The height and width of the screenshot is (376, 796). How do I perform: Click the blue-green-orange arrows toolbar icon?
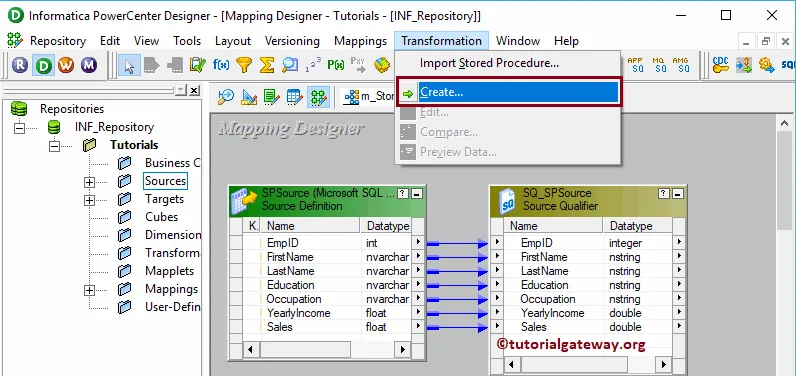(x=744, y=64)
